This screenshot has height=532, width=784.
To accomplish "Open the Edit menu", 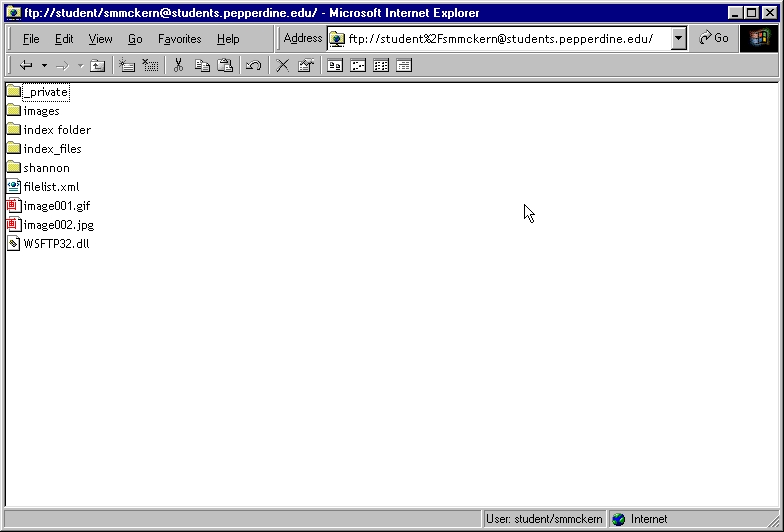I will 64,39.
